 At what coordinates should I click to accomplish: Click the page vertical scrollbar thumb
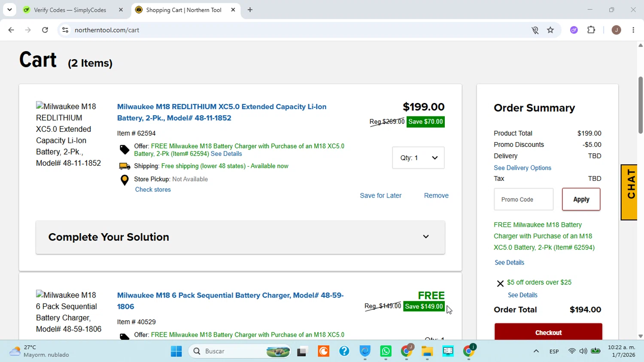641,105
